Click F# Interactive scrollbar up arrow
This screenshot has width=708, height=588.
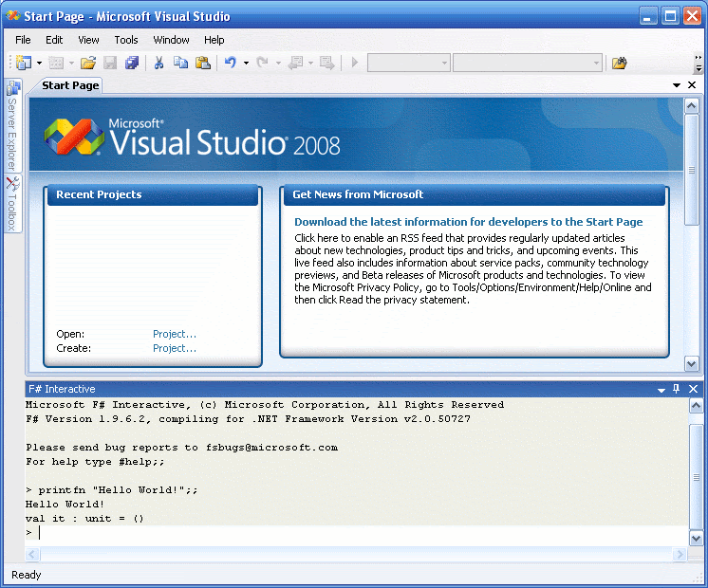click(x=696, y=406)
